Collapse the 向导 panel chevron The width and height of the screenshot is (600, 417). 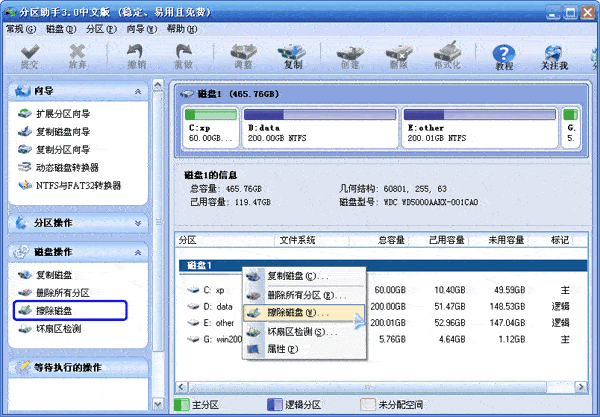[x=138, y=91]
